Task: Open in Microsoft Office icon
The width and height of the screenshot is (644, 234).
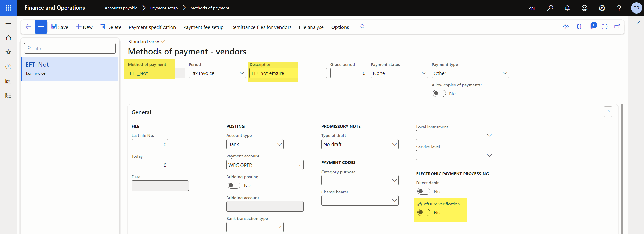Action: coord(579,27)
